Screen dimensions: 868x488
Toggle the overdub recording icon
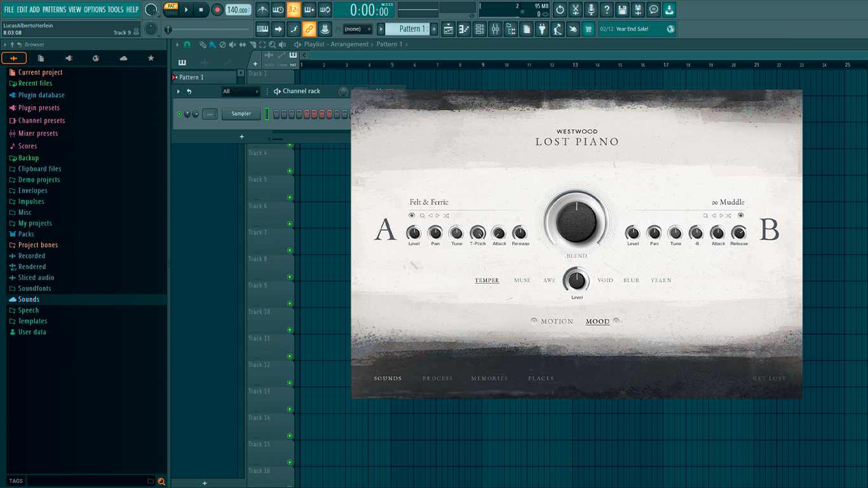coord(309,10)
